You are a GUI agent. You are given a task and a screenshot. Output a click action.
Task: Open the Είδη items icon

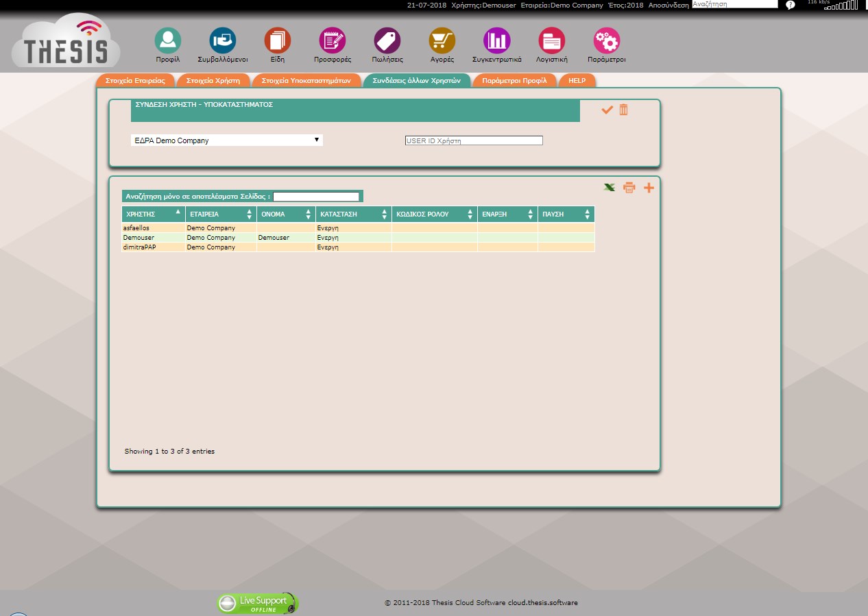[278, 41]
